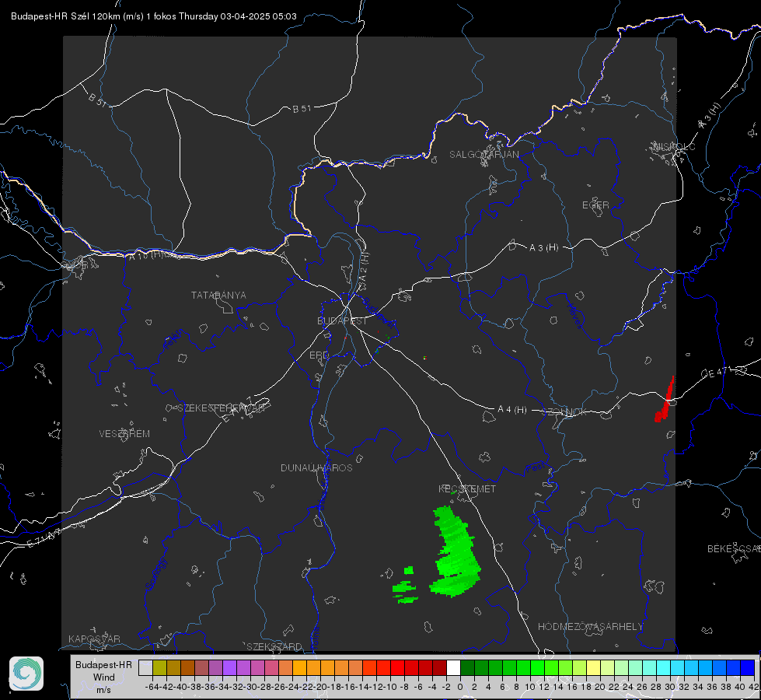Click the -64 value in the legend scale
The width and height of the screenshot is (761, 700).
pos(152,687)
